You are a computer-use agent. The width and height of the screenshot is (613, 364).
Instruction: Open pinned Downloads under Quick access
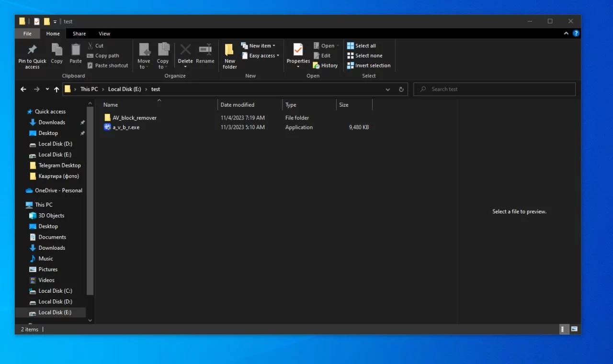pyautogui.click(x=52, y=122)
